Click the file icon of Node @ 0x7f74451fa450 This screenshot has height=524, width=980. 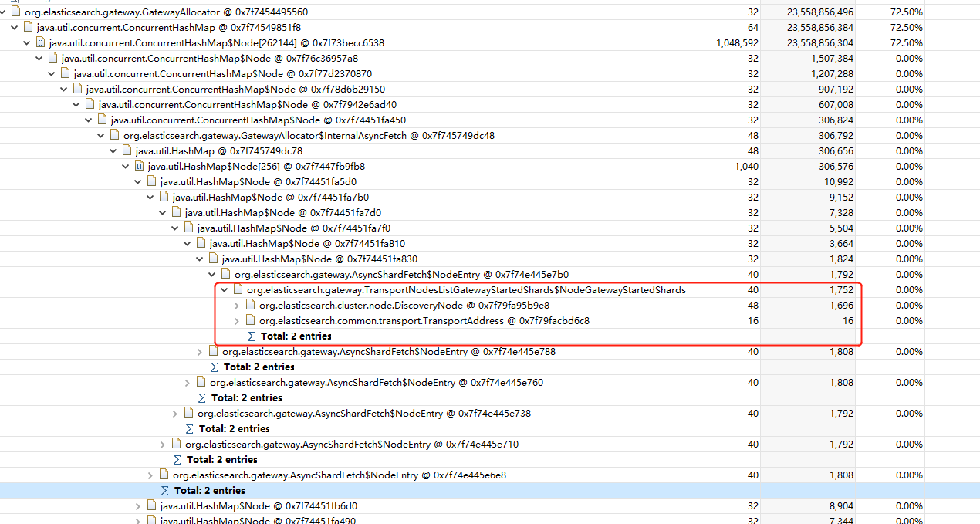click(x=103, y=120)
